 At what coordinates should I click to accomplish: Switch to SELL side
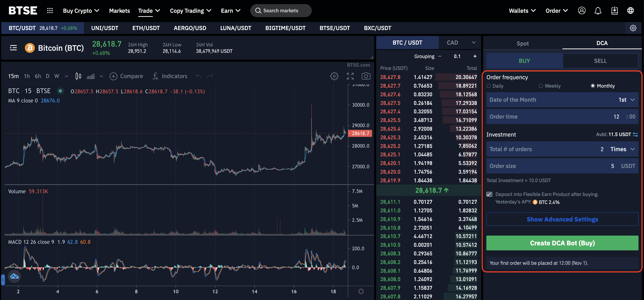(x=600, y=61)
